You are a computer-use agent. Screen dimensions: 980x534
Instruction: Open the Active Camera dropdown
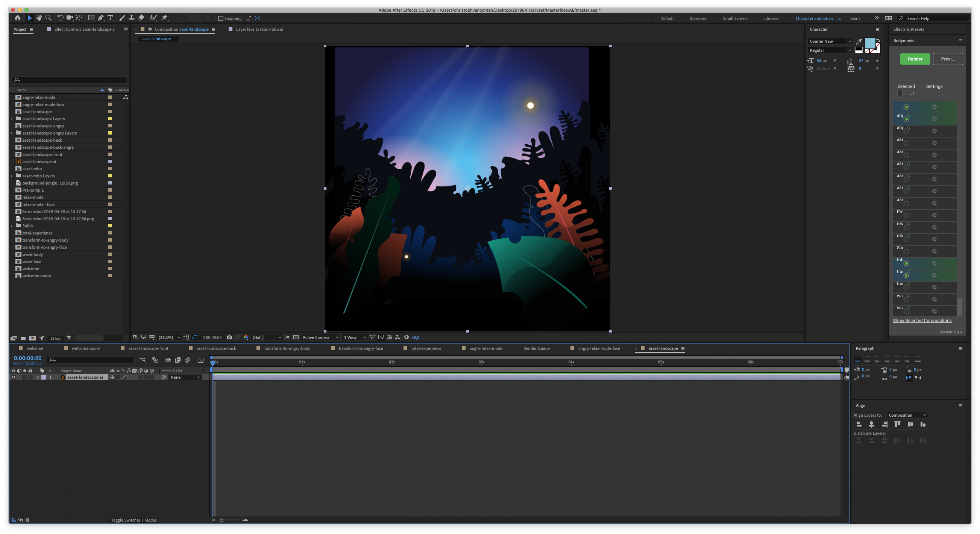(320, 337)
